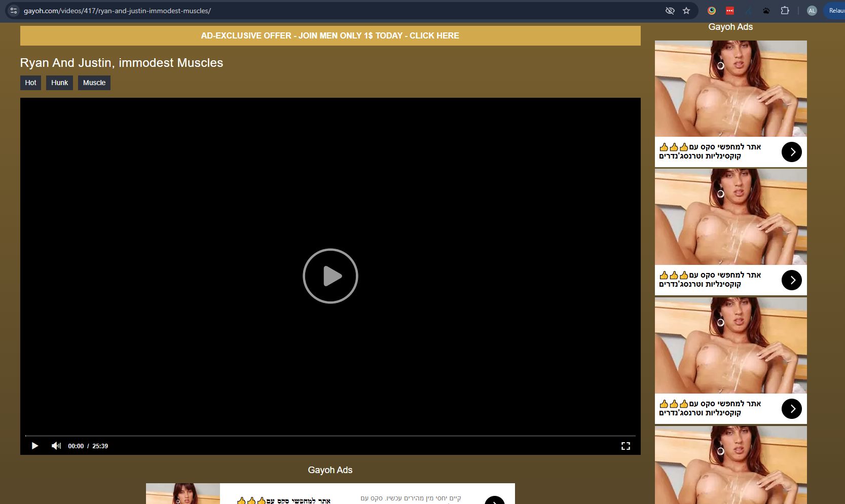Click the arrow button on first sidebar ad
This screenshot has height=504, width=845.
[792, 152]
